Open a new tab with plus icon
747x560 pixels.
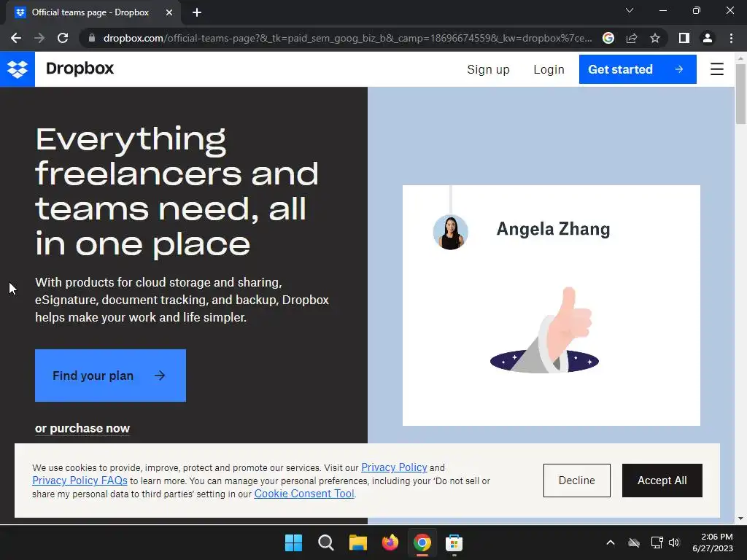coord(197,12)
